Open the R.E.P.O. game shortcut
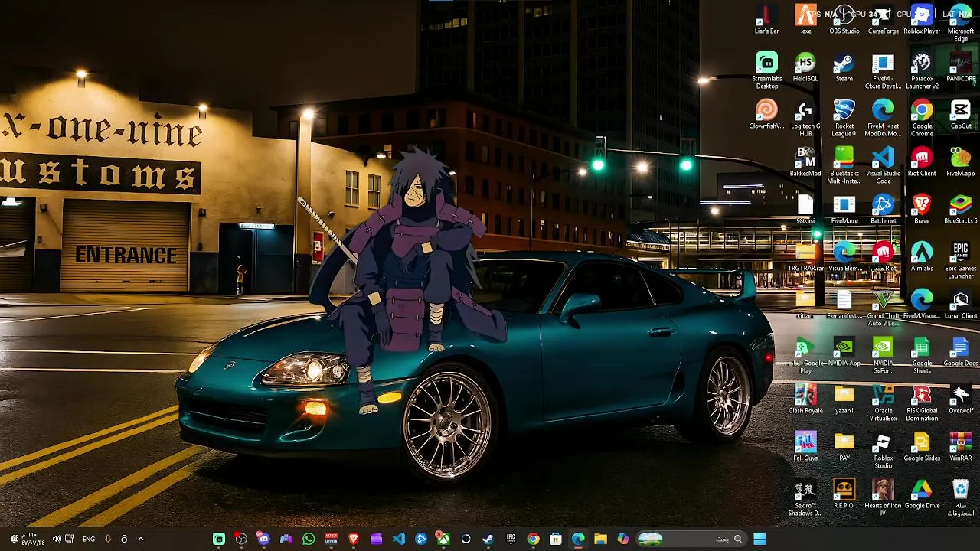 coord(844,494)
